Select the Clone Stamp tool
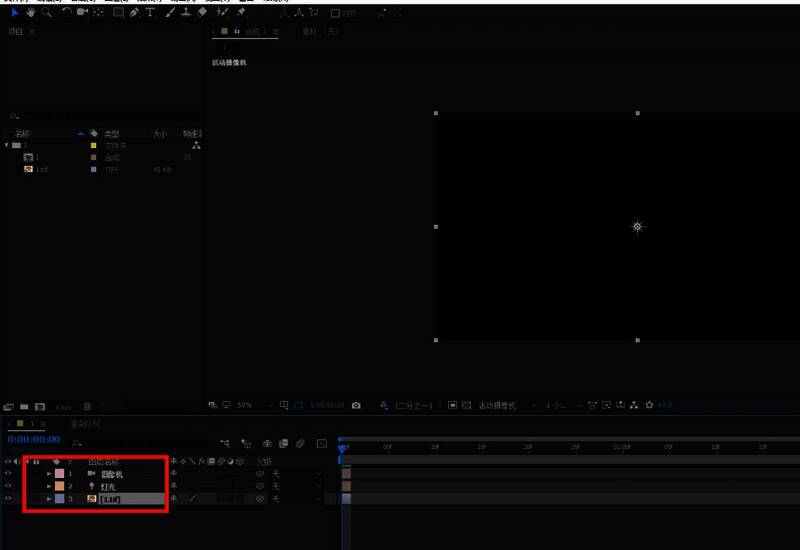The height and width of the screenshot is (550, 800). [186, 12]
